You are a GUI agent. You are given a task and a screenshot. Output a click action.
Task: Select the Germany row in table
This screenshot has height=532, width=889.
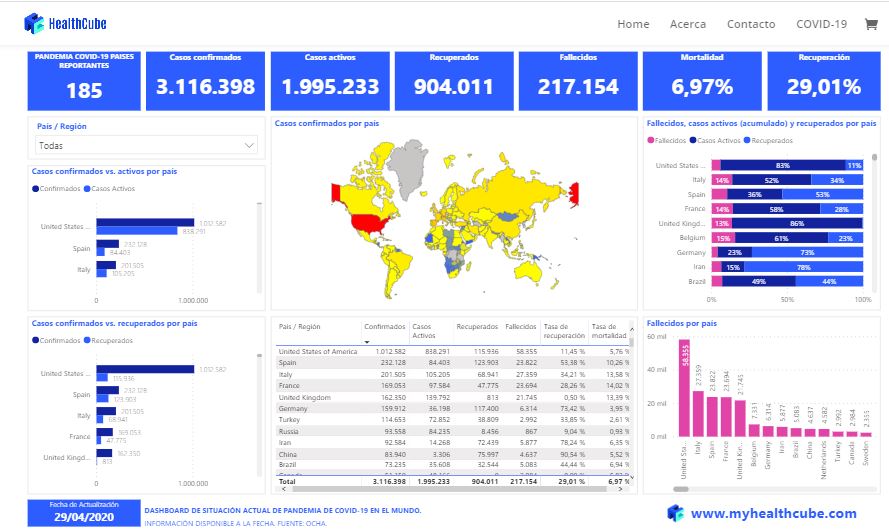tap(454, 408)
